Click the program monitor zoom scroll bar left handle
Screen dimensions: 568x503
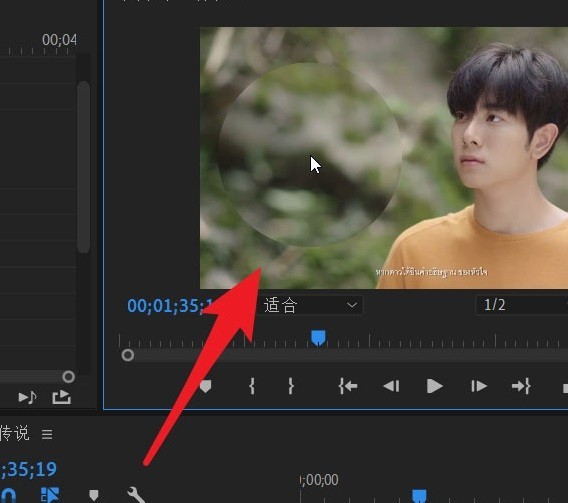tap(128, 355)
